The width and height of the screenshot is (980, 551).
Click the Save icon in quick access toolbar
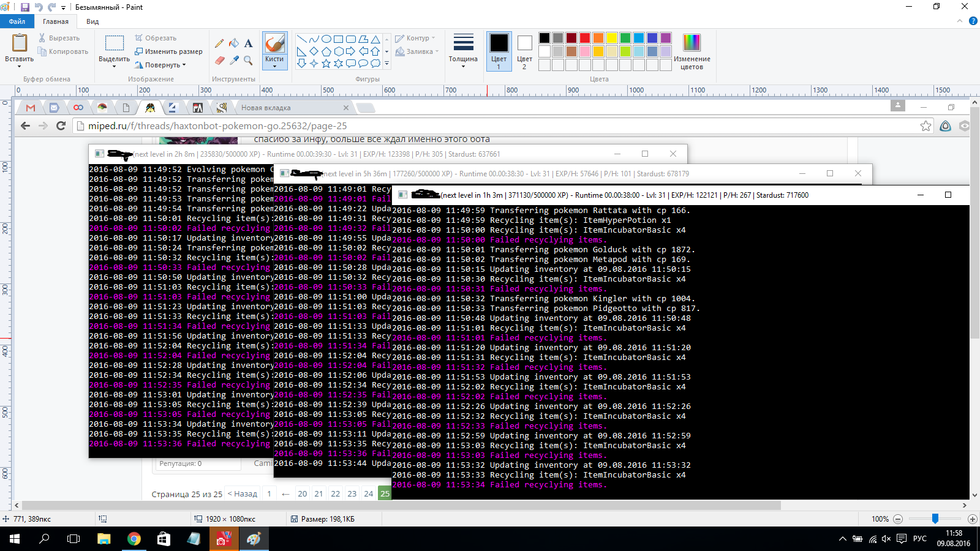pos(25,7)
